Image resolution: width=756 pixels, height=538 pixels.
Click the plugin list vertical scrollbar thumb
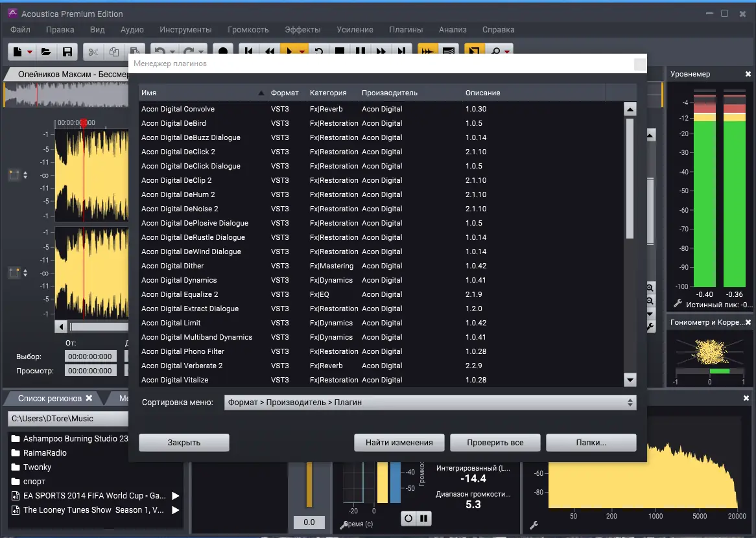(630, 178)
